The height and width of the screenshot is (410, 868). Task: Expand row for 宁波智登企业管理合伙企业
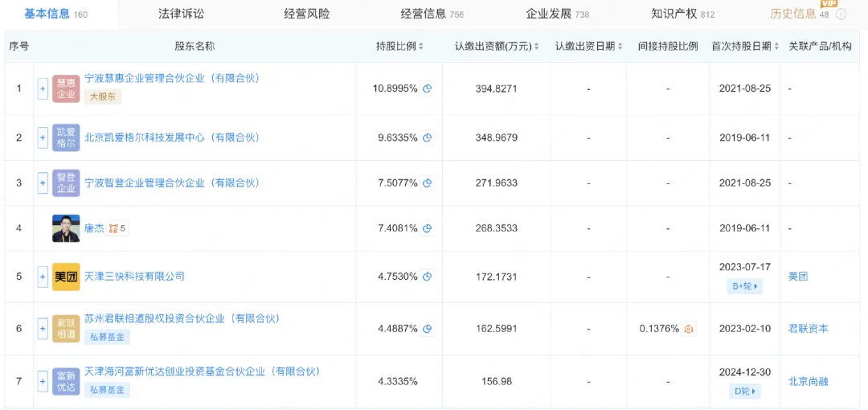(x=43, y=182)
